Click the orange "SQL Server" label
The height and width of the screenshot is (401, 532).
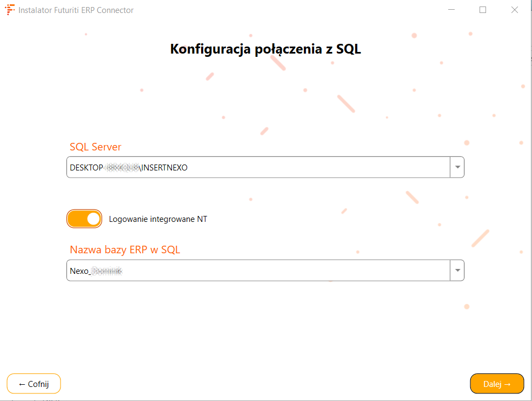(x=96, y=147)
